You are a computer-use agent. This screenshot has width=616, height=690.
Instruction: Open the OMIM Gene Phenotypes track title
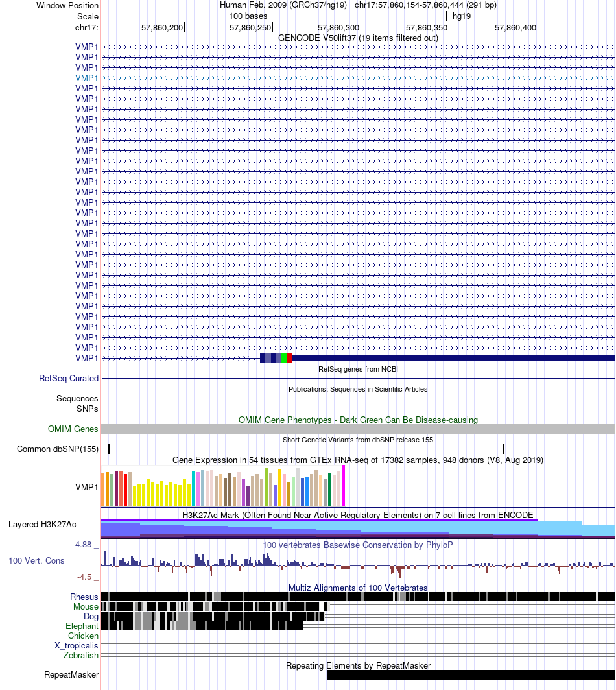point(358,420)
